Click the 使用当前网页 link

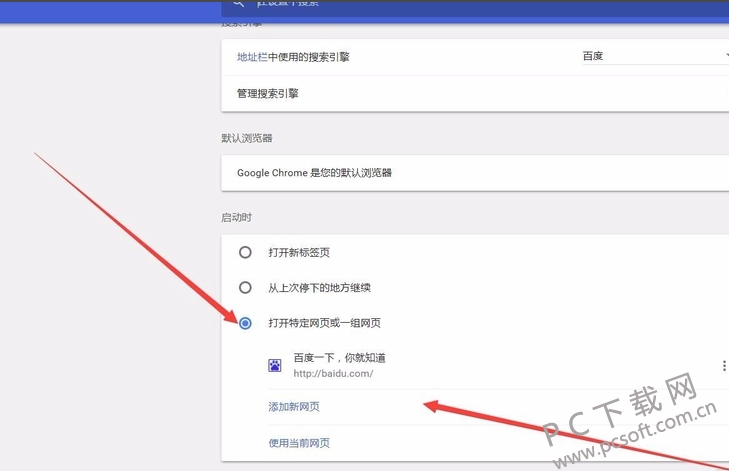point(299,443)
